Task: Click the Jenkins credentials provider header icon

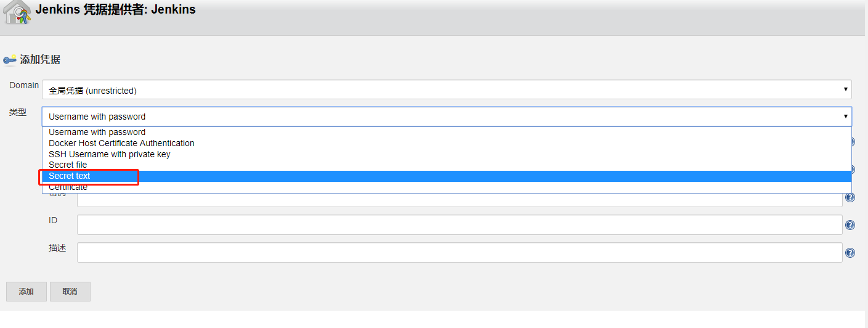Action: point(17,12)
